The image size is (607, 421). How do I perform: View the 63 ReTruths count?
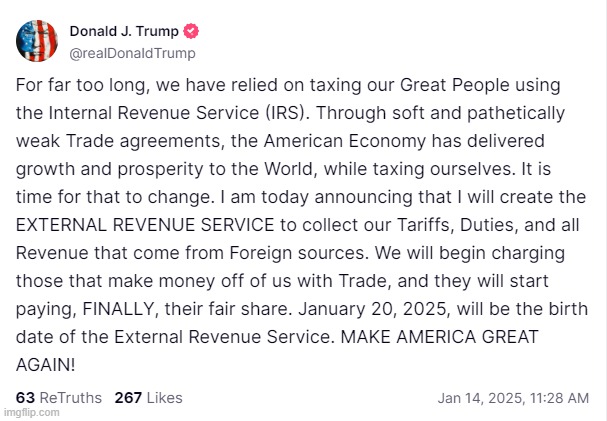59,397
